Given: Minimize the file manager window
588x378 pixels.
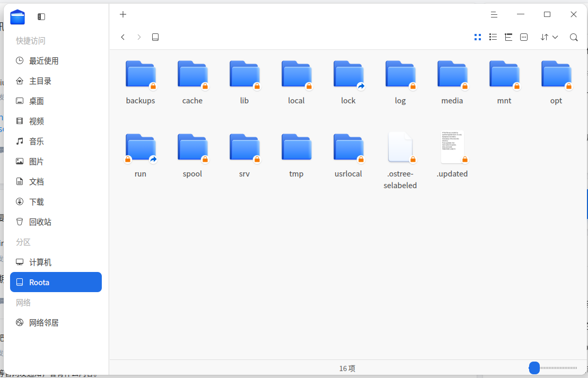Looking at the screenshot, I should coord(521,15).
